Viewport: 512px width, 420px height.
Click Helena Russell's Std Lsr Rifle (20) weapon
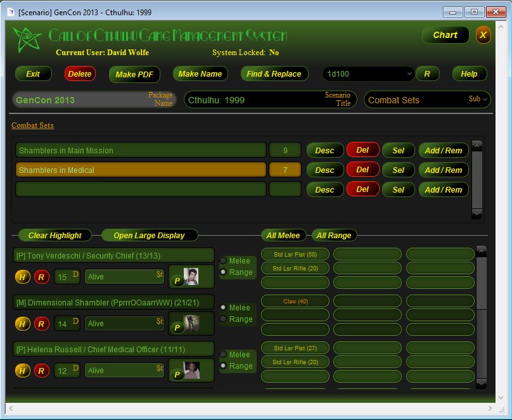point(295,362)
